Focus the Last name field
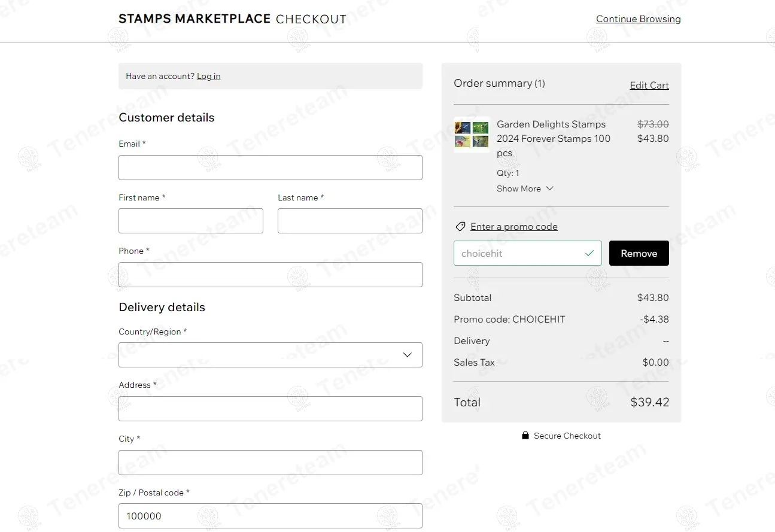This screenshot has height=532, width=775. (350, 221)
